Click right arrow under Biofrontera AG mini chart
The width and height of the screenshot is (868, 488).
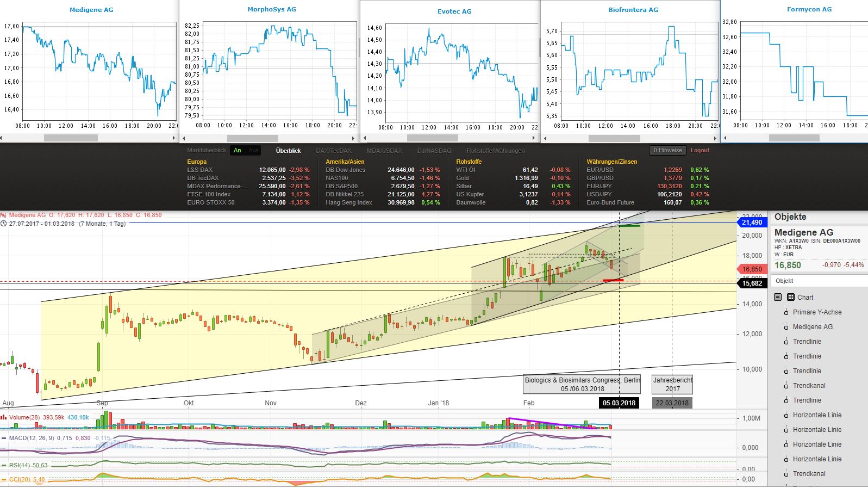[x=714, y=138]
